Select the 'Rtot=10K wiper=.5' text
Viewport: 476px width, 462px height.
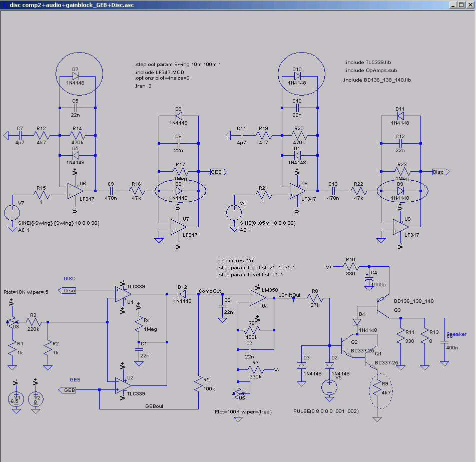click(x=26, y=292)
